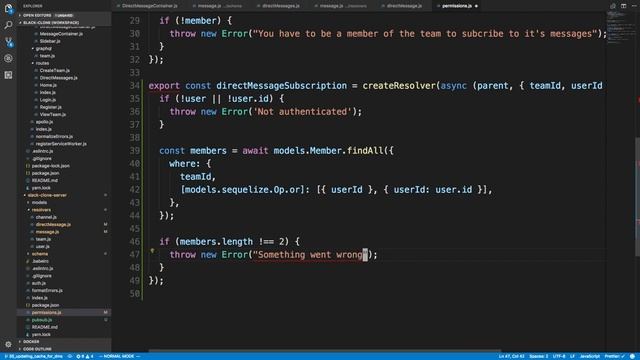The height and width of the screenshot is (360, 640).
Task: Open Sidebar.js in explorer
Action: tap(50, 41)
